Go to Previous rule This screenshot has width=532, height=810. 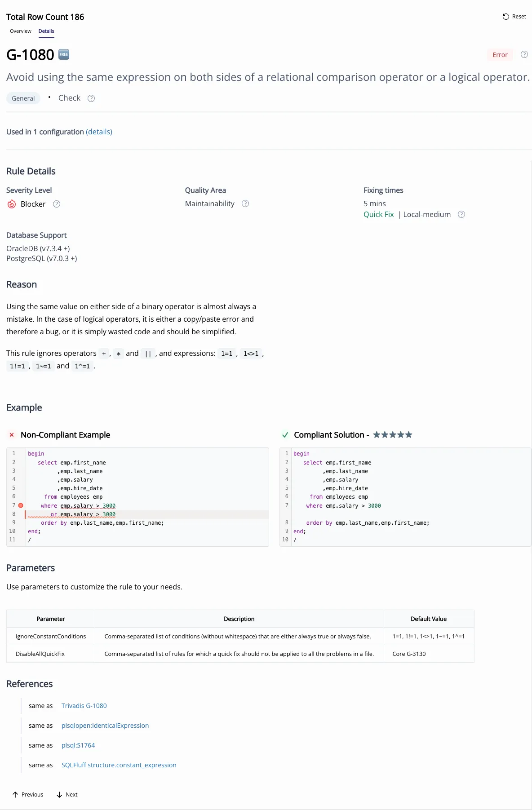tap(28, 795)
